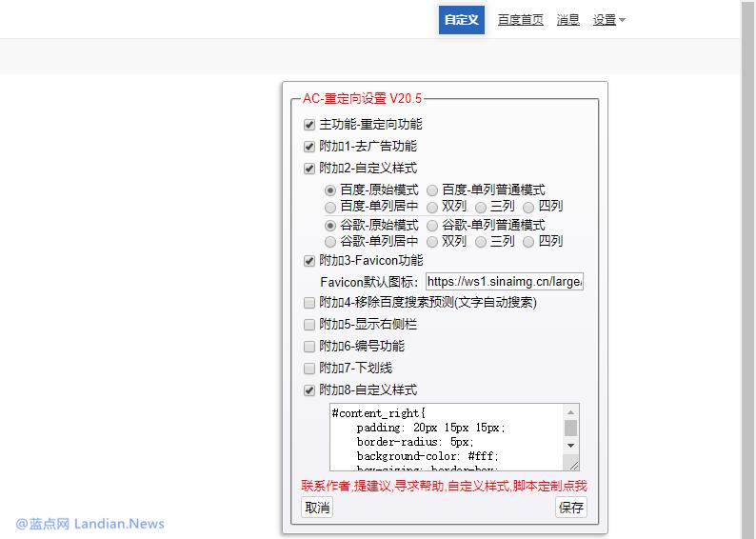This screenshot has height=539, width=756.
Task: Open the 消息 link
Action: click(x=568, y=20)
